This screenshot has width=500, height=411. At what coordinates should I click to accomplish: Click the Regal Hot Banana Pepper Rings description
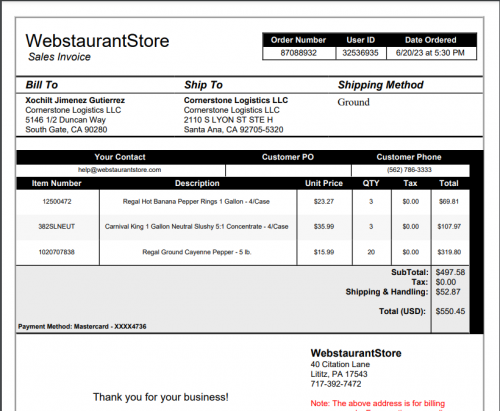tap(196, 202)
